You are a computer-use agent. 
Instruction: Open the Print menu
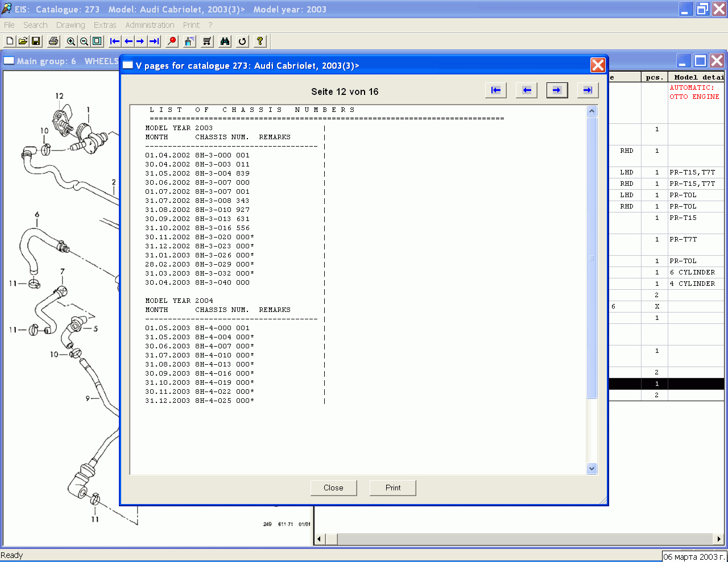191,25
